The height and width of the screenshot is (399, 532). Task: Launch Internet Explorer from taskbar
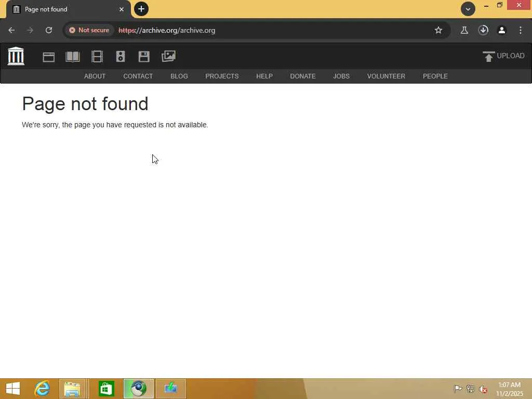43,389
